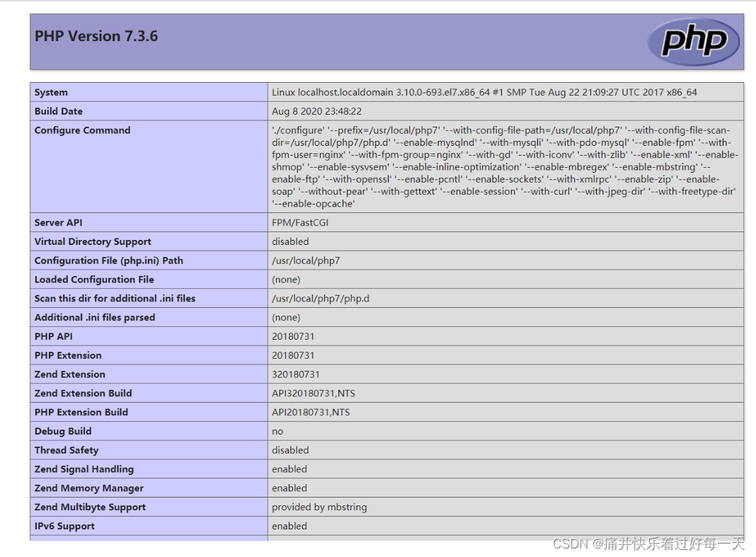This screenshot has height=557, width=756.
Task: Select disabled value for Virtual Directory Support
Action: click(290, 241)
